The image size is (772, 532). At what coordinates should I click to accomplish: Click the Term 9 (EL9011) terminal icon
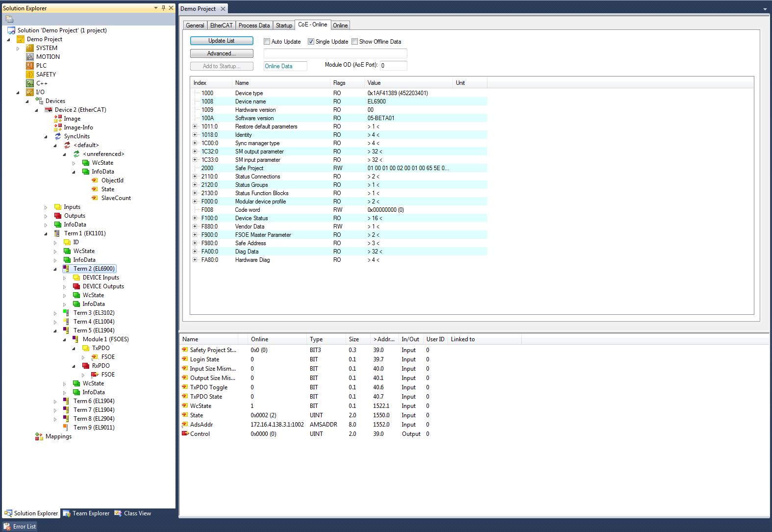pos(66,428)
